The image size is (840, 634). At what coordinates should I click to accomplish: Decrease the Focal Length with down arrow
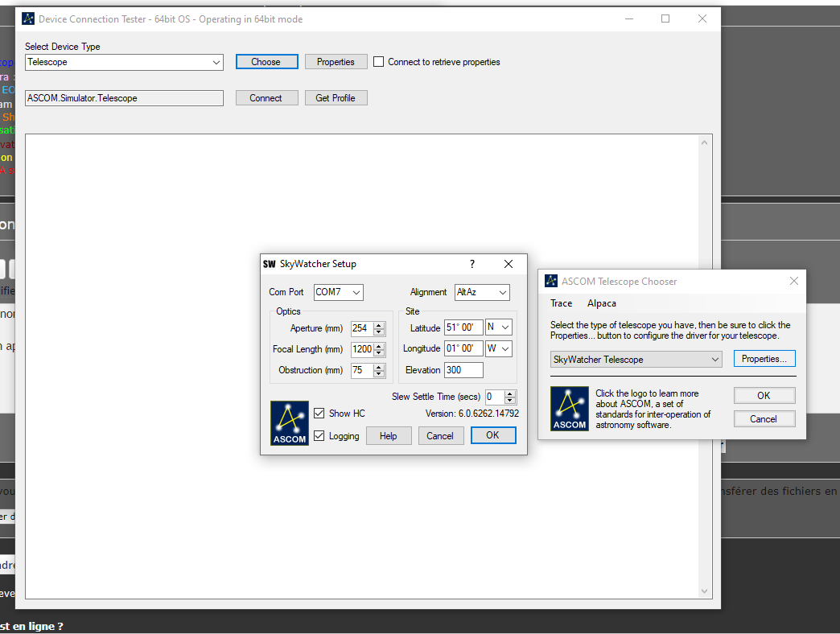379,353
